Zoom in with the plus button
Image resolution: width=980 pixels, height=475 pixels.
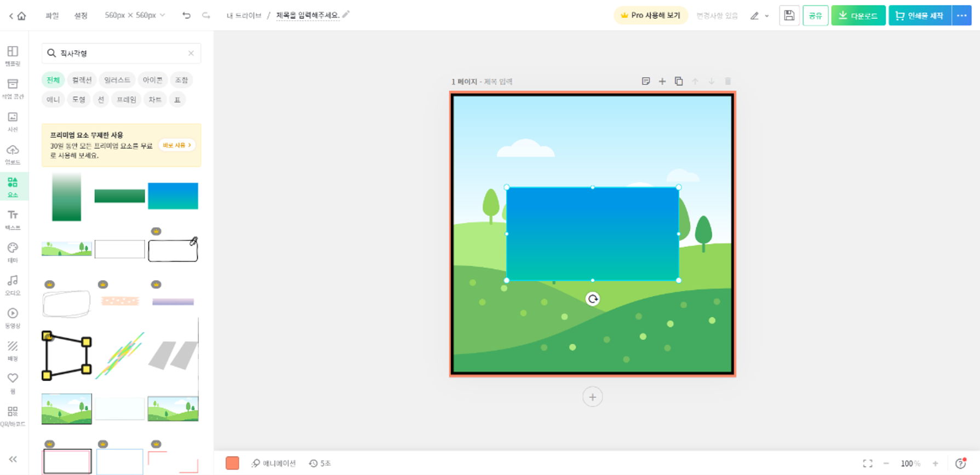coord(936,464)
